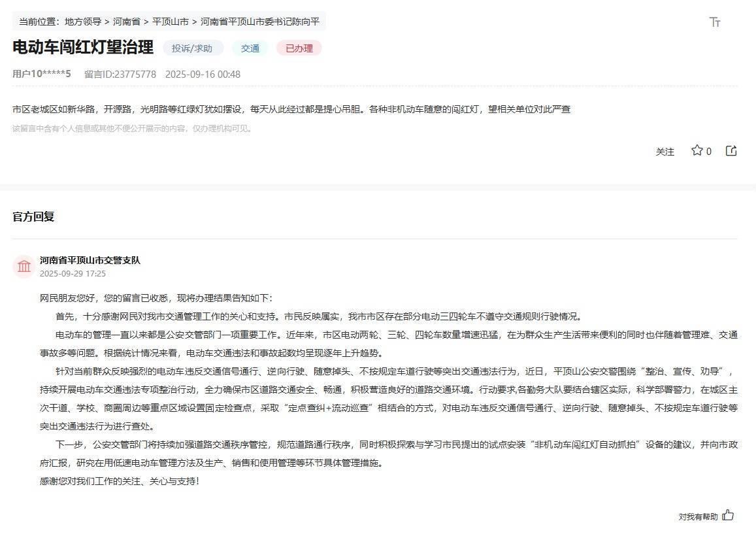The width and height of the screenshot is (756, 536).
Task: Click the star favorite icon showing 0
Action: tap(696, 150)
